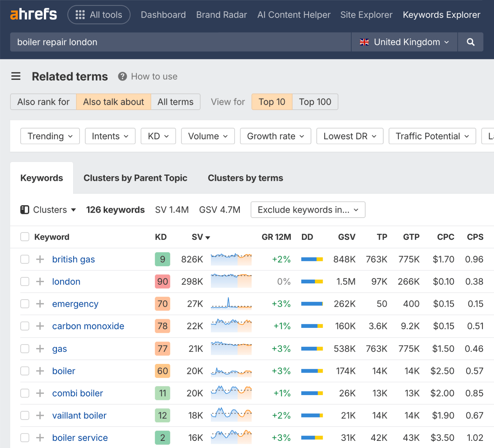Open the How to use help icon
The height and width of the screenshot is (448, 494).
pyautogui.click(x=122, y=76)
